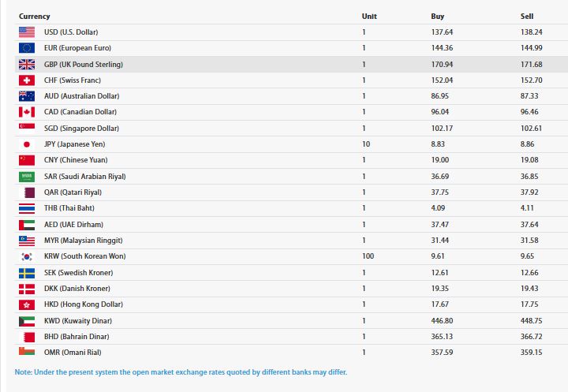Screen dimensions: 568x392
Task: Select the Canadian maple leaf flag icon
Action: (27, 112)
